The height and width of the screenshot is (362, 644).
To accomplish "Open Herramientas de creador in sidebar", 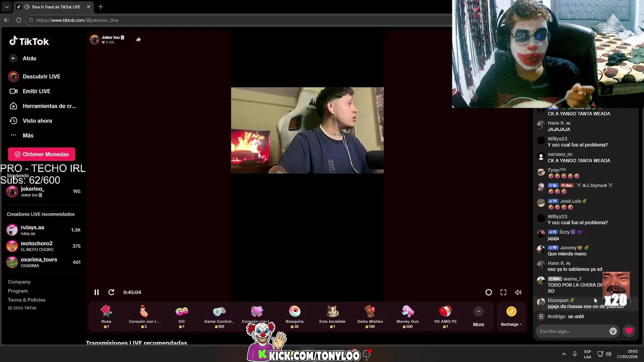I will coord(49,106).
